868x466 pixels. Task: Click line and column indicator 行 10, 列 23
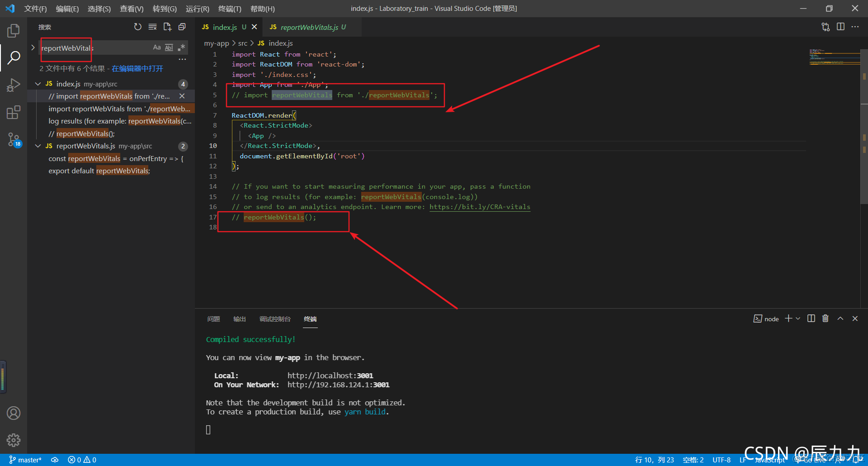654,460
